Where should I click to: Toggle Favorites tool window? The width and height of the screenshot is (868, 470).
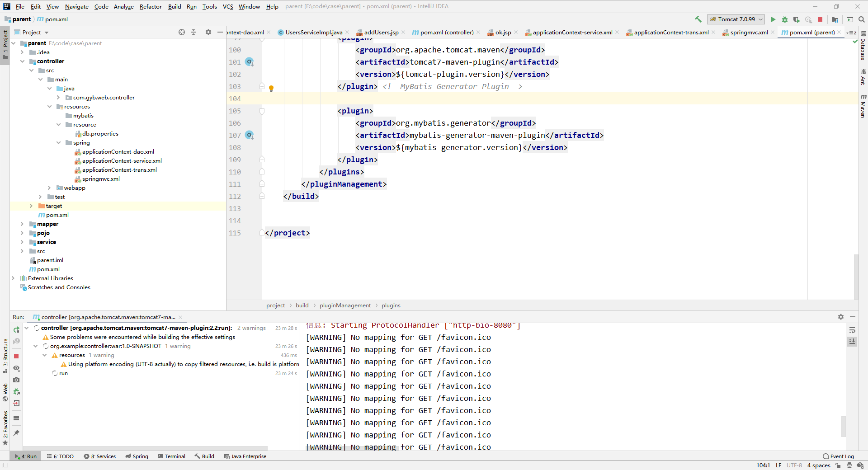coord(5,428)
